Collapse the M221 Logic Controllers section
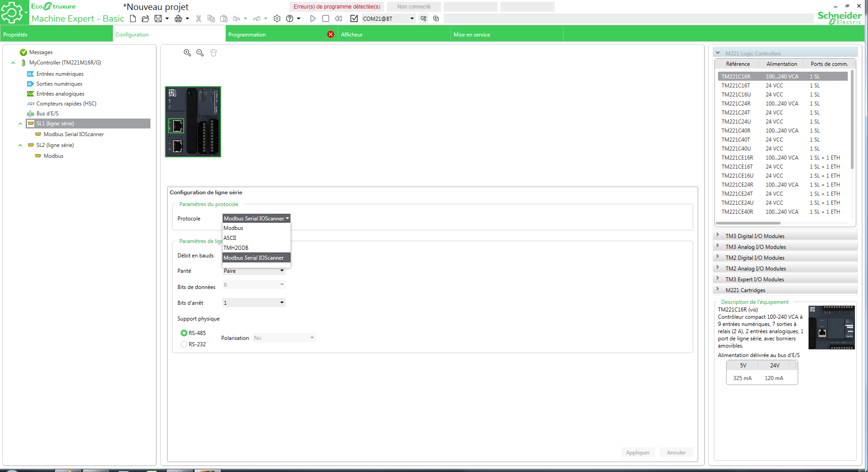The image size is (868, 472). pyautogui.click(x=718, y=53)
